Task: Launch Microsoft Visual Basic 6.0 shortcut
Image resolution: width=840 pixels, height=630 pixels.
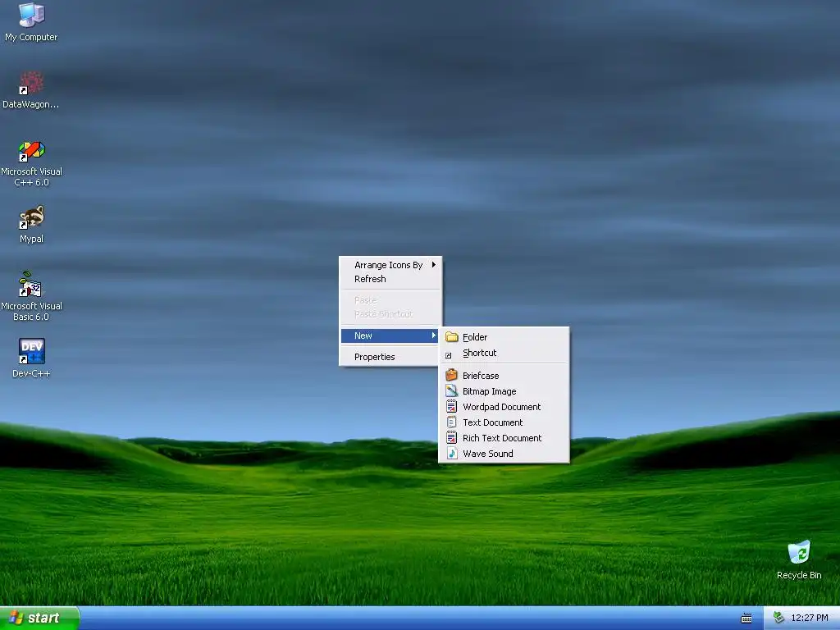Action: pyautogui.click(x=30, y=285)
